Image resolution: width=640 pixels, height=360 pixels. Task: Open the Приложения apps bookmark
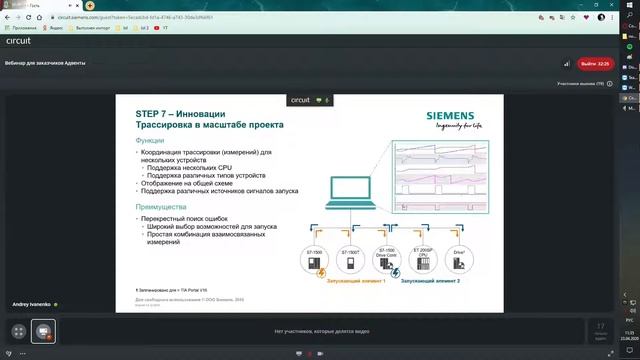point(20,28)
